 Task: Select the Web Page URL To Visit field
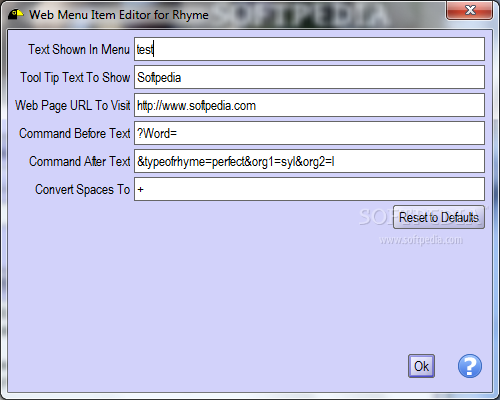(x=309, y=105)
